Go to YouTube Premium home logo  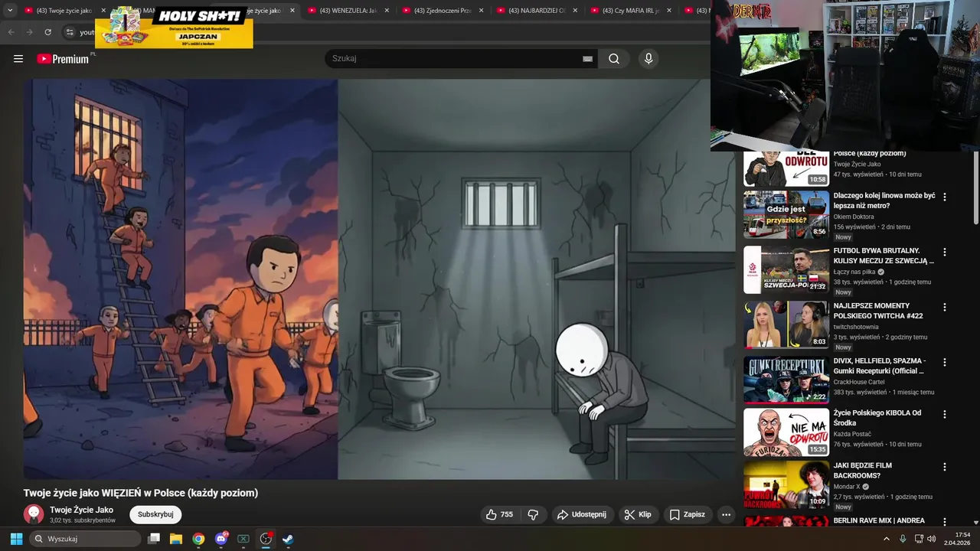[x=64, y=59]
